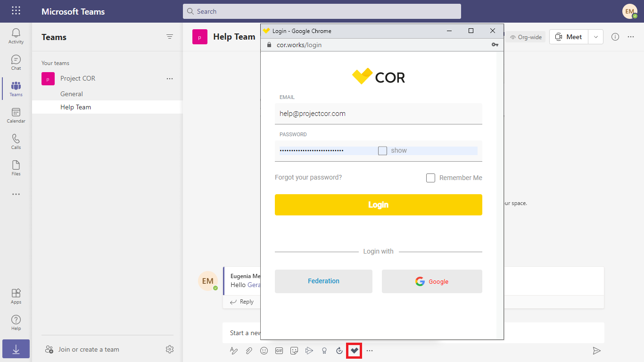Click the download desktop app icon
The height and width of the screenshot is (362, 644).
16,349
